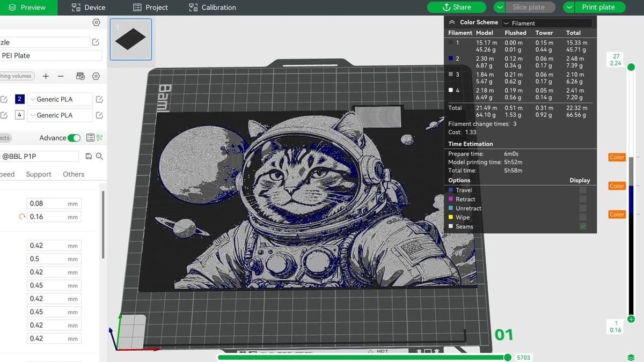Open filament settings gear icon
This screenshot has width=644, height=362.
[x=96, y=76]
